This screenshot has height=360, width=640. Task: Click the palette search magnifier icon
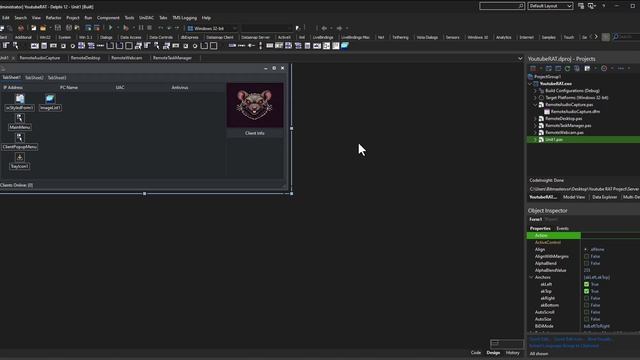point(616,37)
